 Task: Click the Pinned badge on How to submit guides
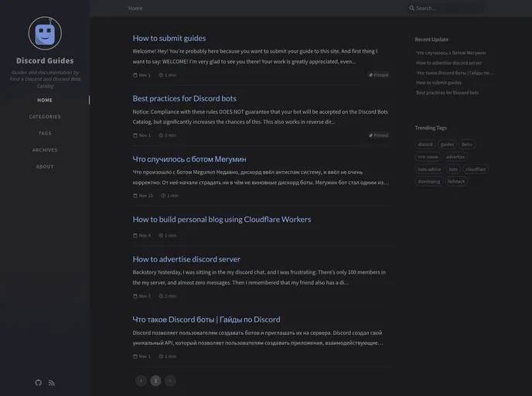pyautogui.click(x=378, y=75)
